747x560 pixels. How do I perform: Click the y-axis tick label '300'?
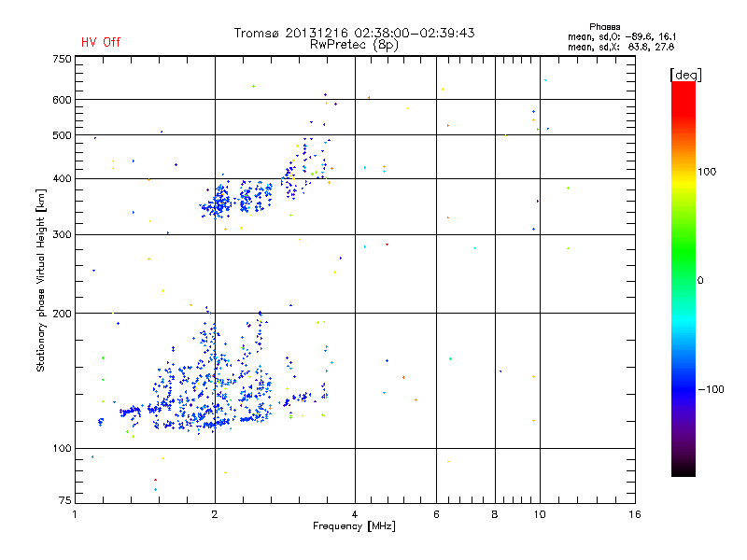point(62,234)
